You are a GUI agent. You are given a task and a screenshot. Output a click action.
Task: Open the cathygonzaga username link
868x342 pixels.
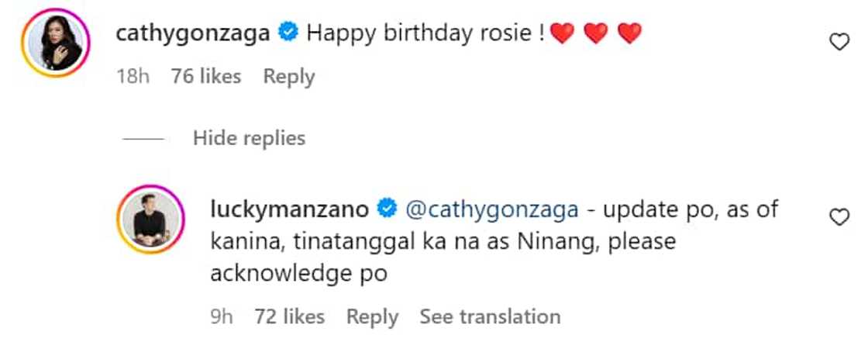click(194, 33)
